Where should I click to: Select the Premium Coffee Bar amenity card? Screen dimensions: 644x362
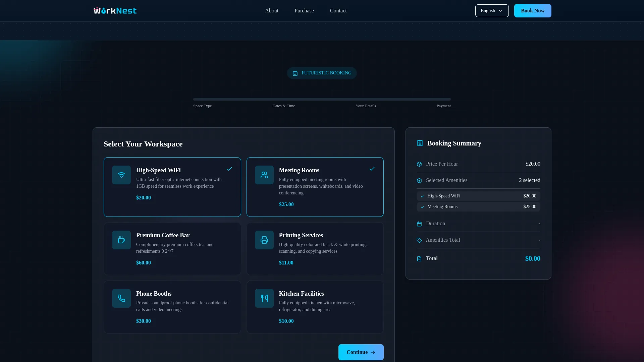(172, 249)
